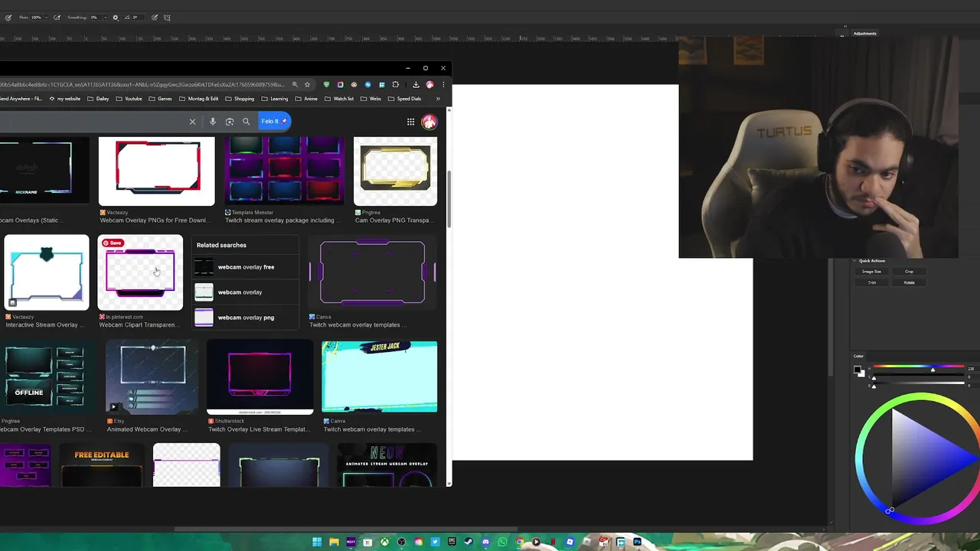The height and width of the screenshot is (551, 980).
Task: Click the hue slider in Color panel
Action: coord(919,368)
